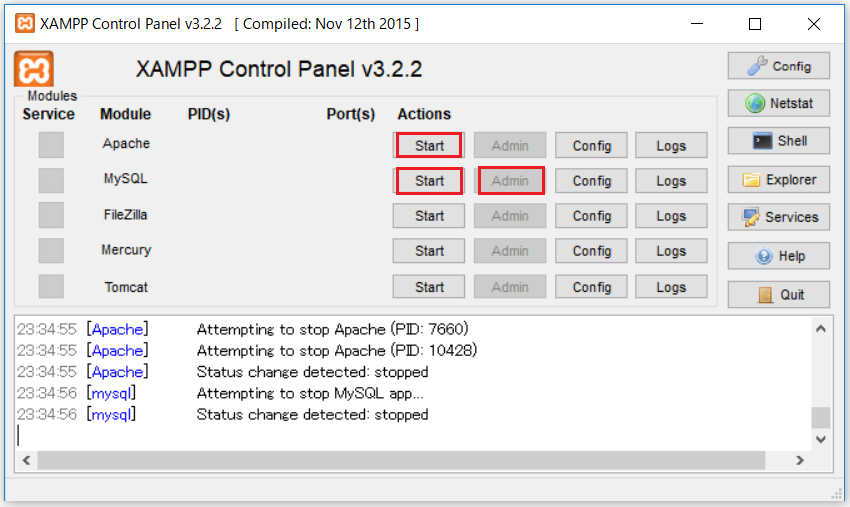
Task: Start the Mercury module
Action: pyautogui.click(x=429, y=251)
